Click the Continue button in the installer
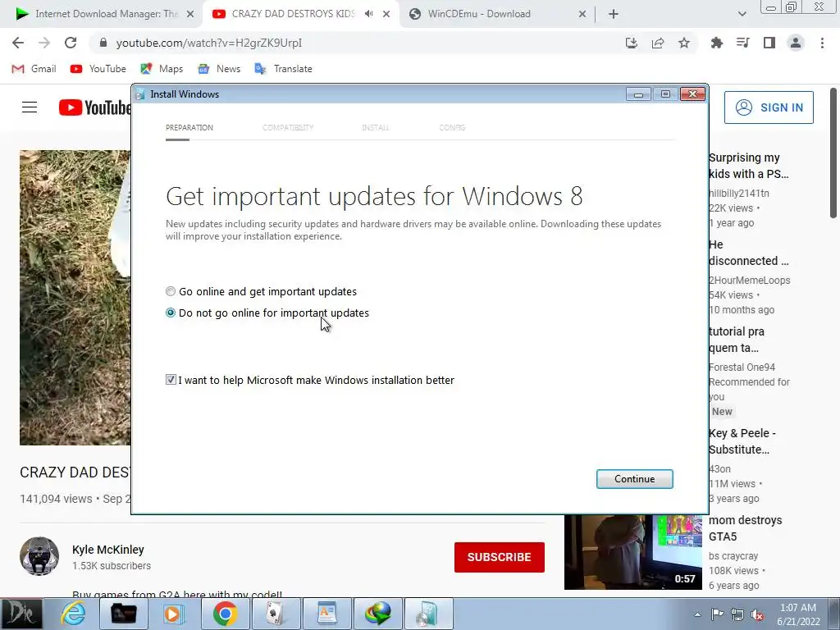 (634, 479)
